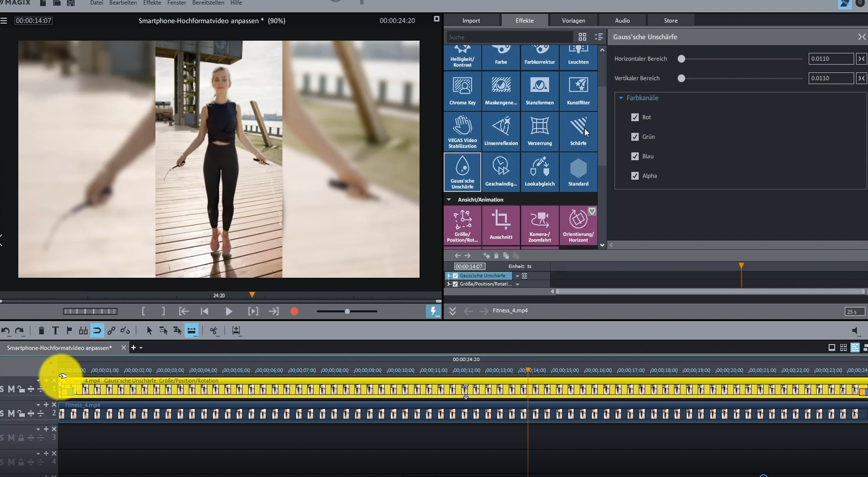Click the Suche search field
Screen dimensions: 868x477
tap(509, 37)
